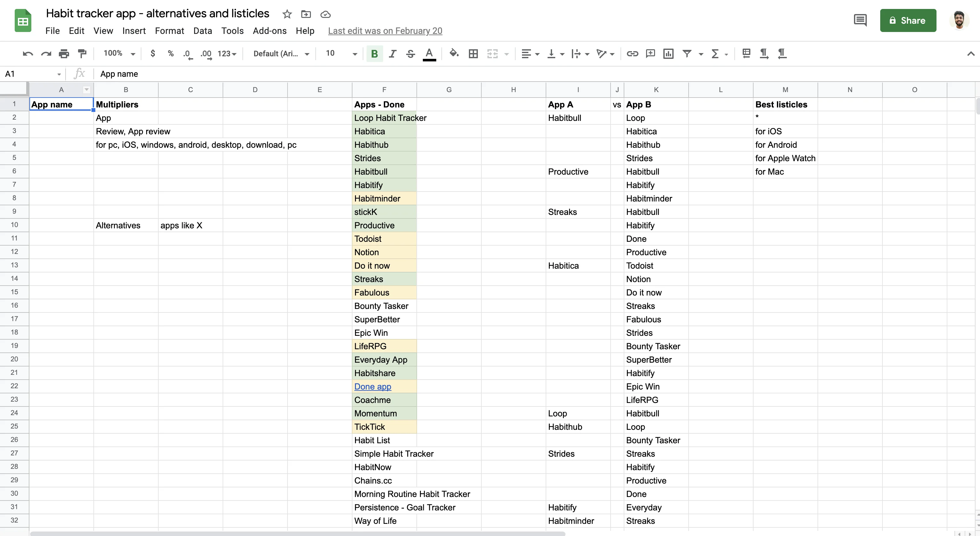This screenshot has width=980, height=536.
Task: Open the fill color picker
Action: click(454, 54)
